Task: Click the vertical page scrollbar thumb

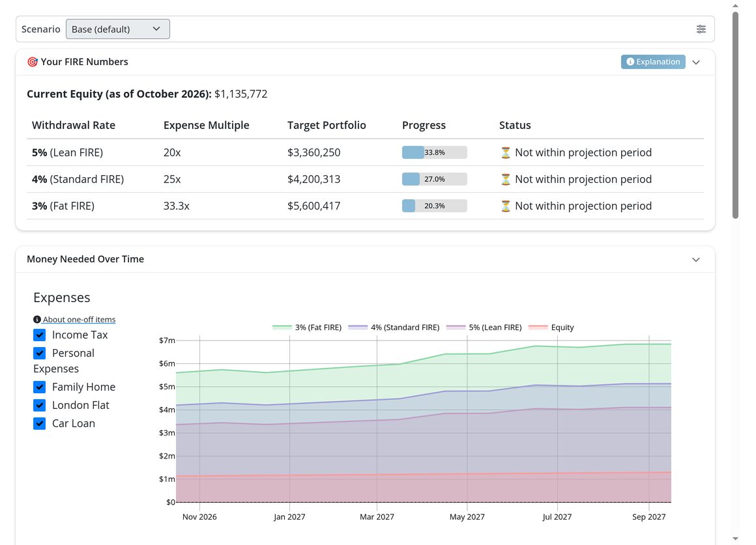Action: coord(735,115)
